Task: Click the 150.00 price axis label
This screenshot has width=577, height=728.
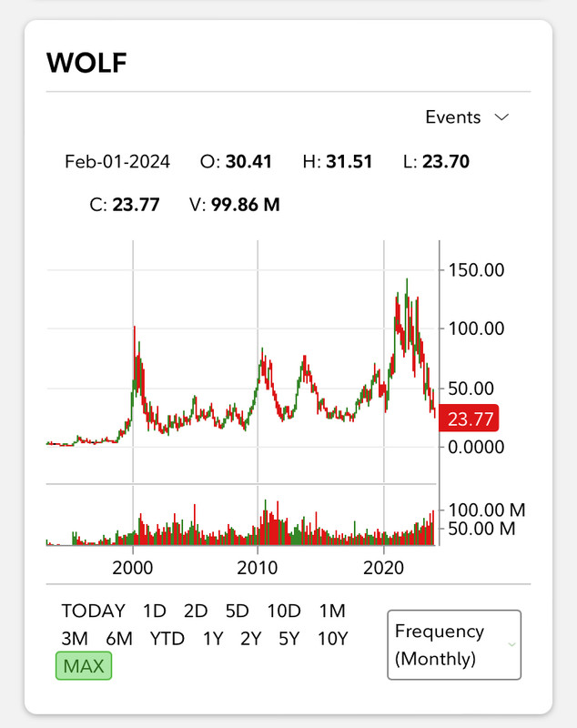Action: point(476,270)
